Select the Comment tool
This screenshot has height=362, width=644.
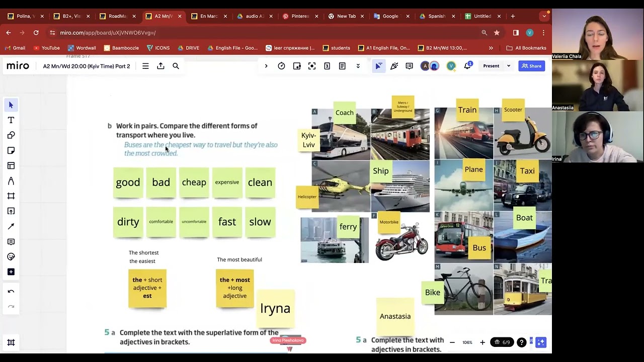point(11,242)
